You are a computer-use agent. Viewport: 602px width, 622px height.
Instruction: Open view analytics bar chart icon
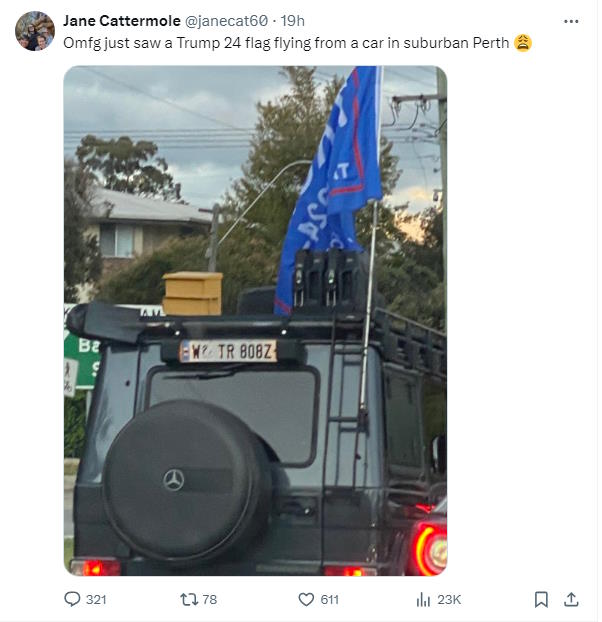pos(423,599)
